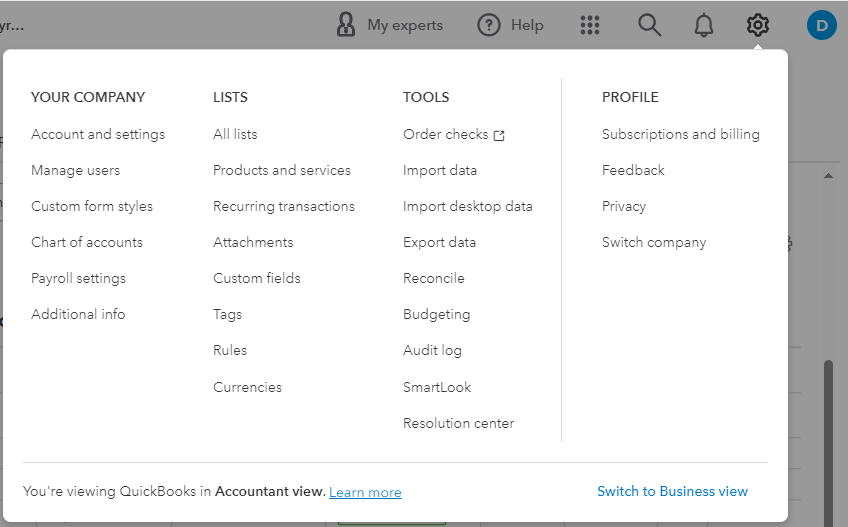Open the apps grid icon
The height and width of the screenshot is (527, 848).
pyautogui.click(x=590, y=25)
